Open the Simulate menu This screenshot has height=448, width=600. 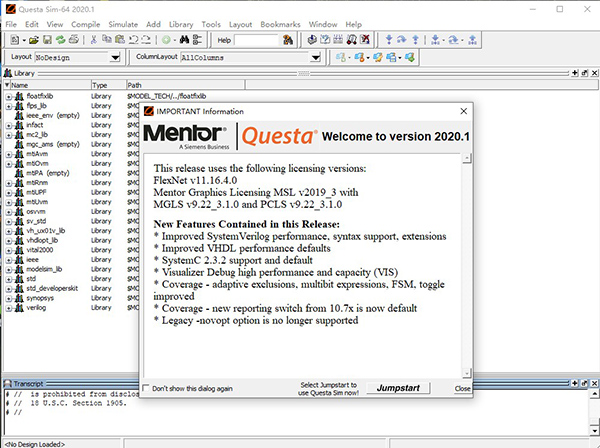coord(123,24)
